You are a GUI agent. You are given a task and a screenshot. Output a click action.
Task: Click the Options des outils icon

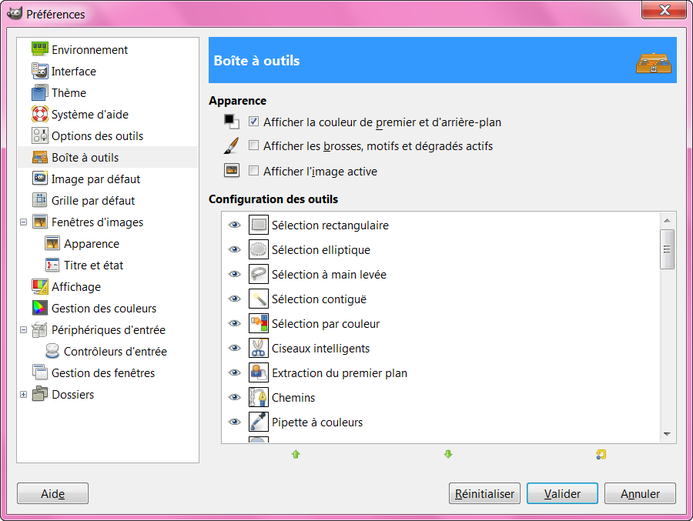(x=40, y=136)
